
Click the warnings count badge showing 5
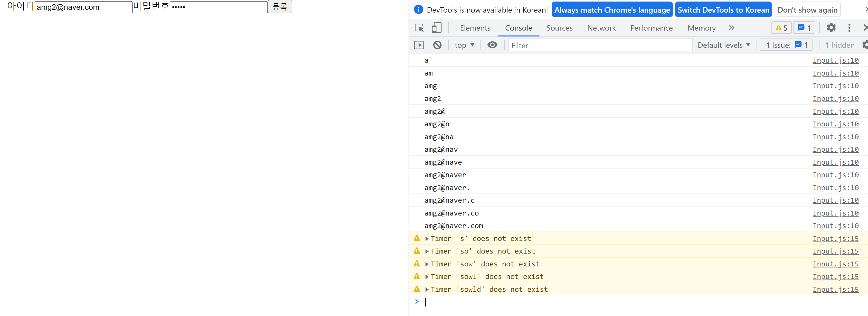pos(781,28)
